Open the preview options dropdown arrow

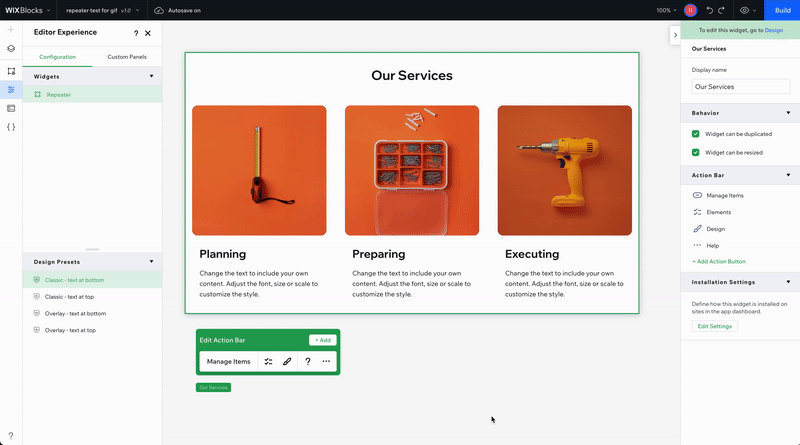(x=755, y=10)
